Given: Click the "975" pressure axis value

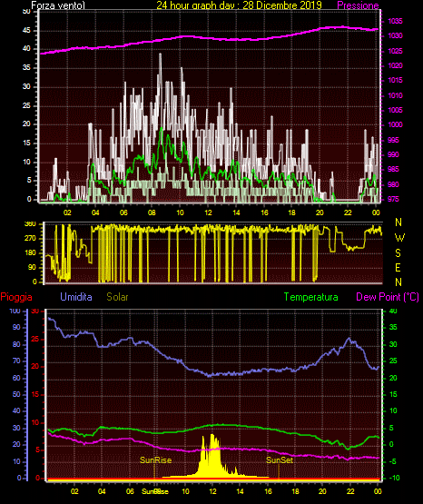Looking at the screenshot, I should [393, 199].
